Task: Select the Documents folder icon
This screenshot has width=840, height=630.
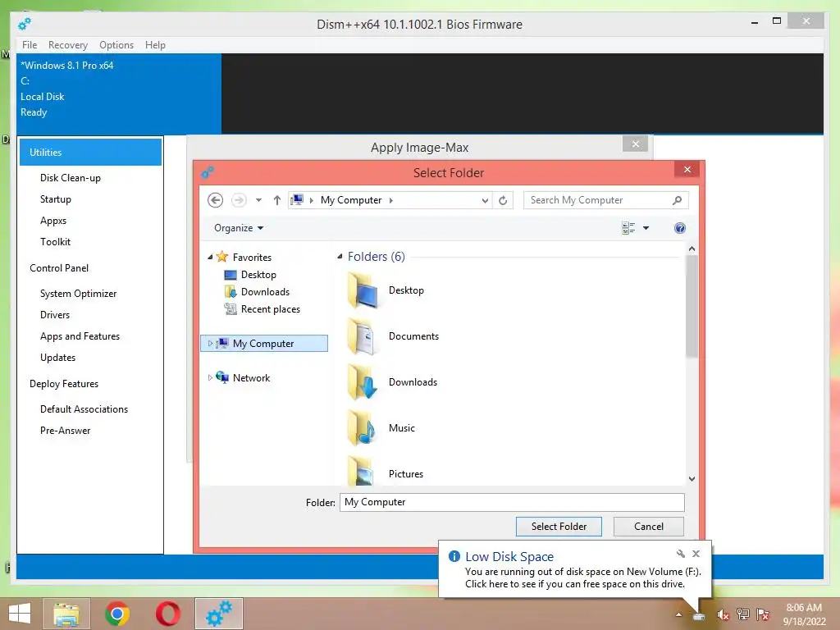Action: [x=363, y=336]
